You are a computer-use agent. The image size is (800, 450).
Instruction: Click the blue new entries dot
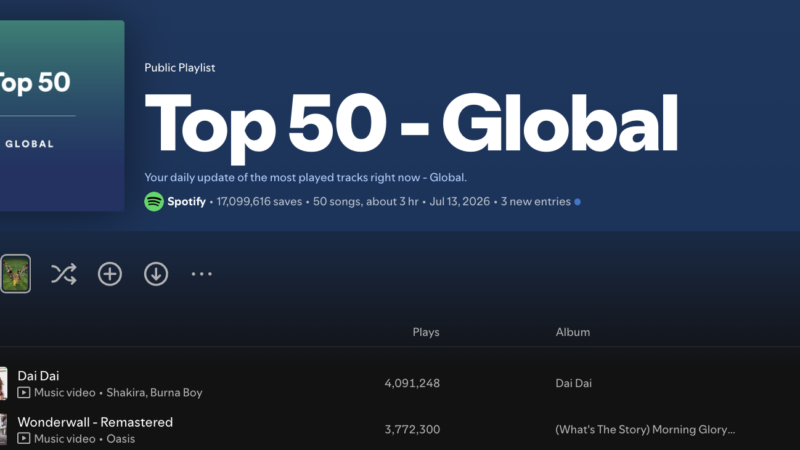click(x=578, y=202)
